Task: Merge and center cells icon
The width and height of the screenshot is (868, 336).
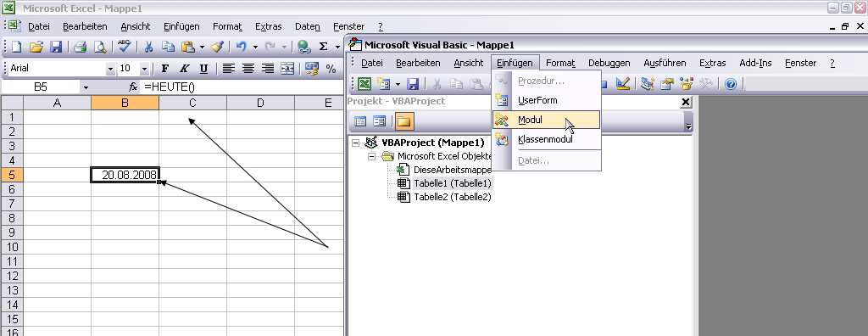Action: (x=287, y=69)
